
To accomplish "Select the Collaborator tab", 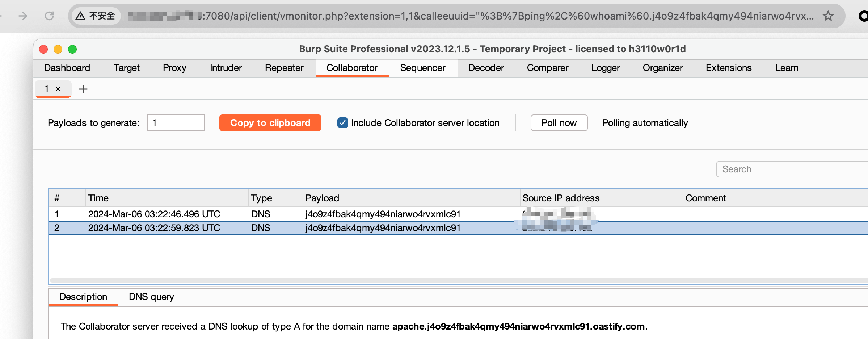I will pos(352,68).
